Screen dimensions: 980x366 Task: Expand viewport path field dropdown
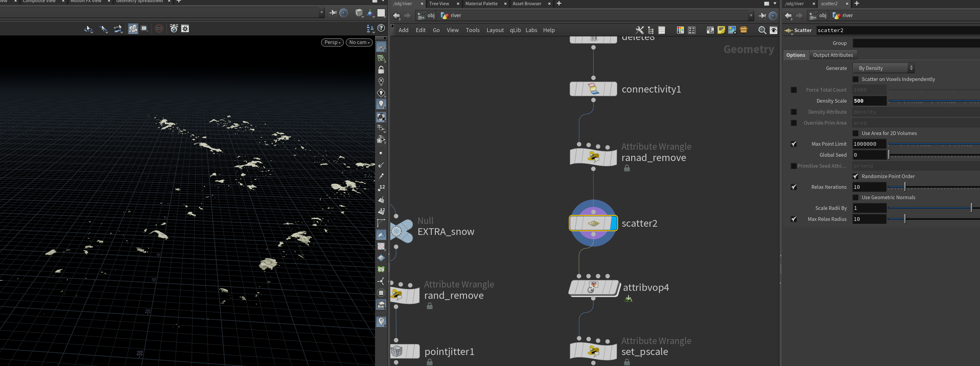point(322,13)
